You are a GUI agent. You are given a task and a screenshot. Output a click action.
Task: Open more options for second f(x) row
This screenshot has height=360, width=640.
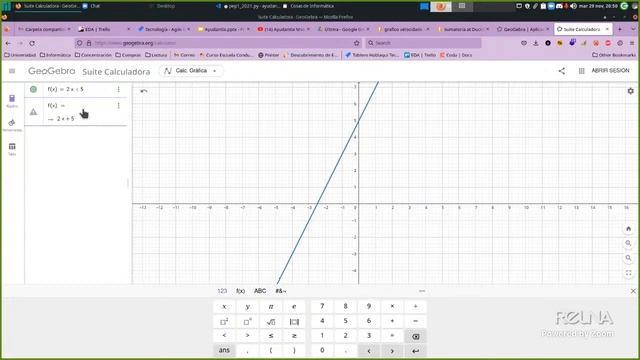coord(118,106)
